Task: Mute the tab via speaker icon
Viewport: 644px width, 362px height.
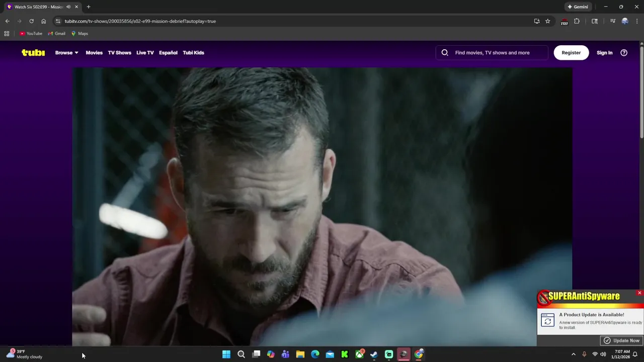Action: coord(68,7)
